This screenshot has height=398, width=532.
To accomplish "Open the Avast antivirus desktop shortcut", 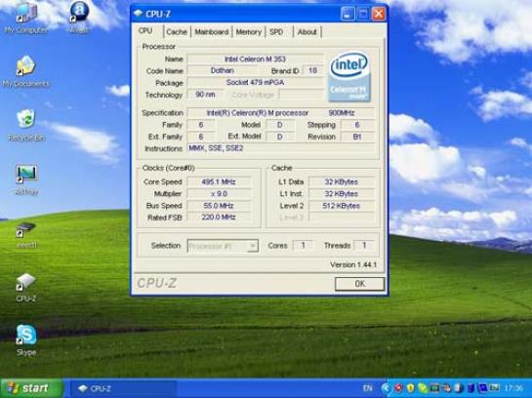I will (x=79, y=18).
